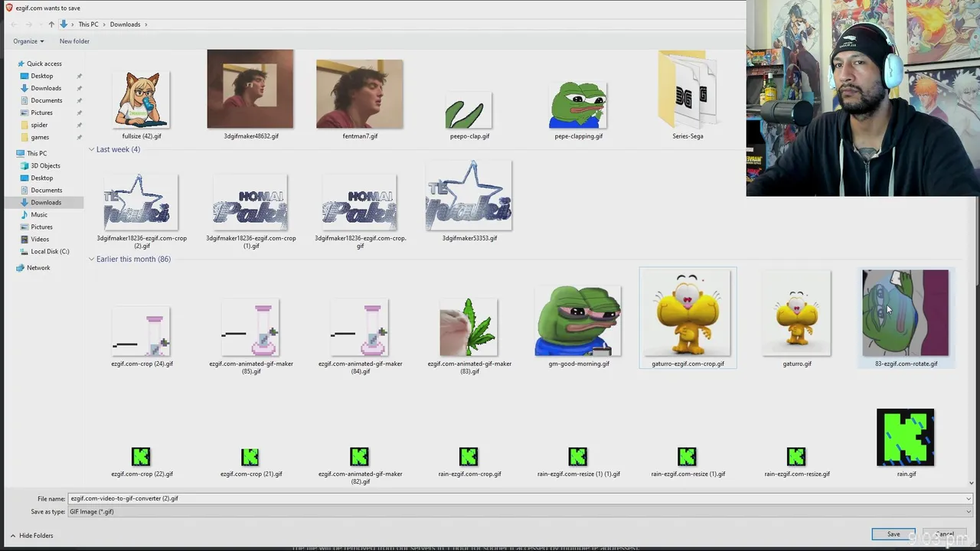Collapse the Last week group
980x551 pixels.
pyautogui.click(x=91, y=149)
